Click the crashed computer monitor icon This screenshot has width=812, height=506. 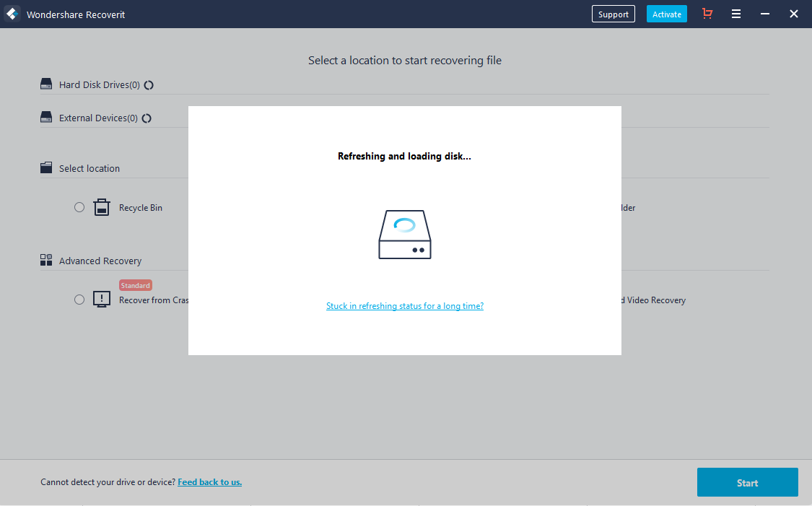point(102,300)
